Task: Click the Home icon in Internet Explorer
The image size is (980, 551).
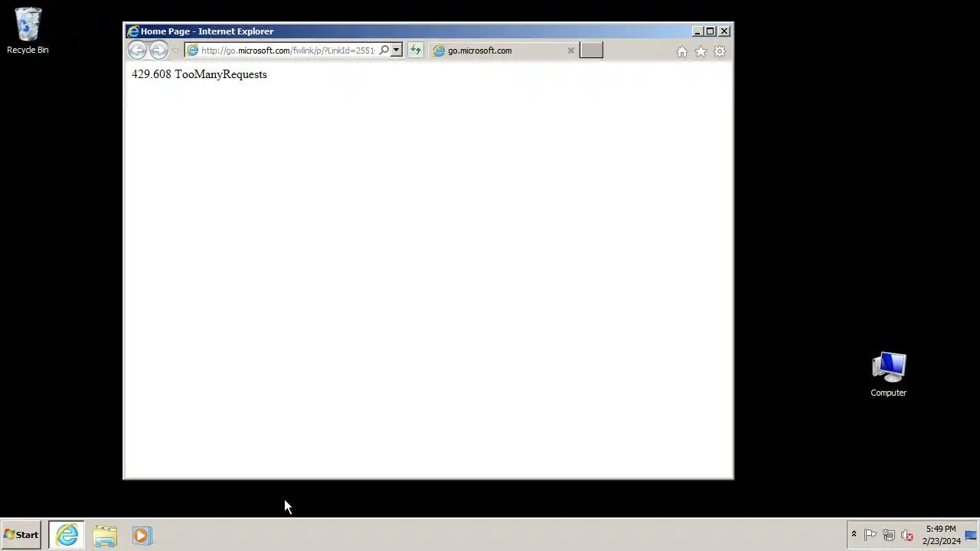Action: pos(682,51)
